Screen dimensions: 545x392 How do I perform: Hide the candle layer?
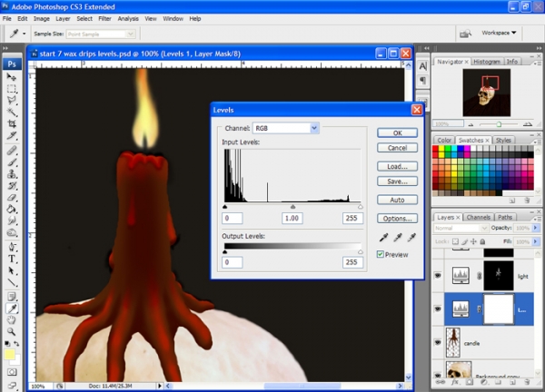click(x=438, y=342)
